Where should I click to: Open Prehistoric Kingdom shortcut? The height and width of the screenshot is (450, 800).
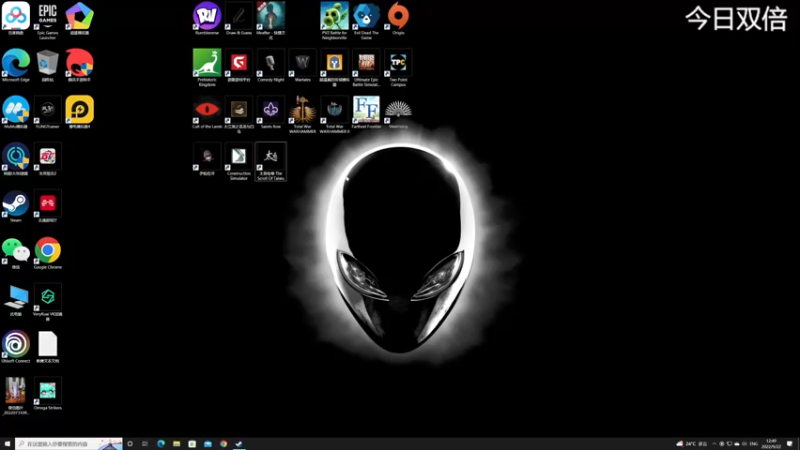207,67
